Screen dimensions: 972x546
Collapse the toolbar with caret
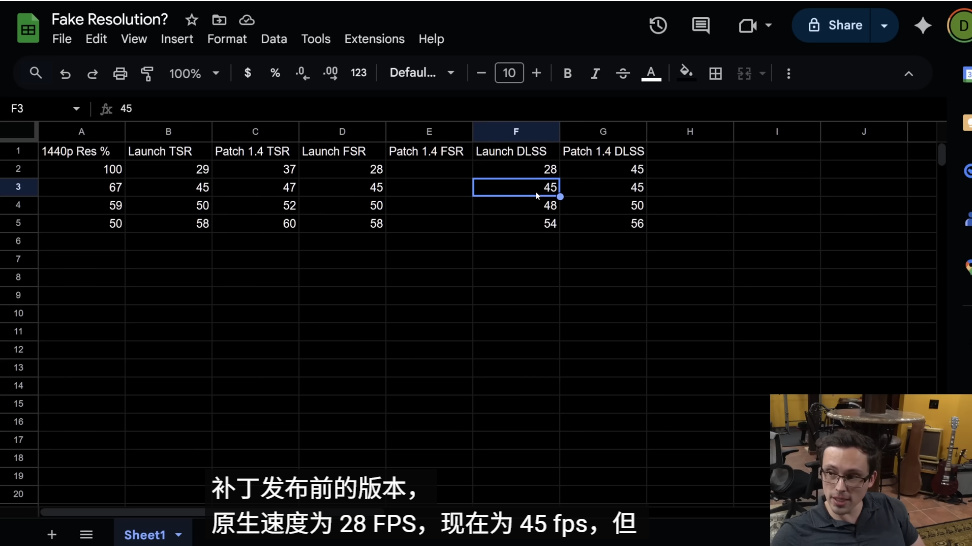[908, 74]
